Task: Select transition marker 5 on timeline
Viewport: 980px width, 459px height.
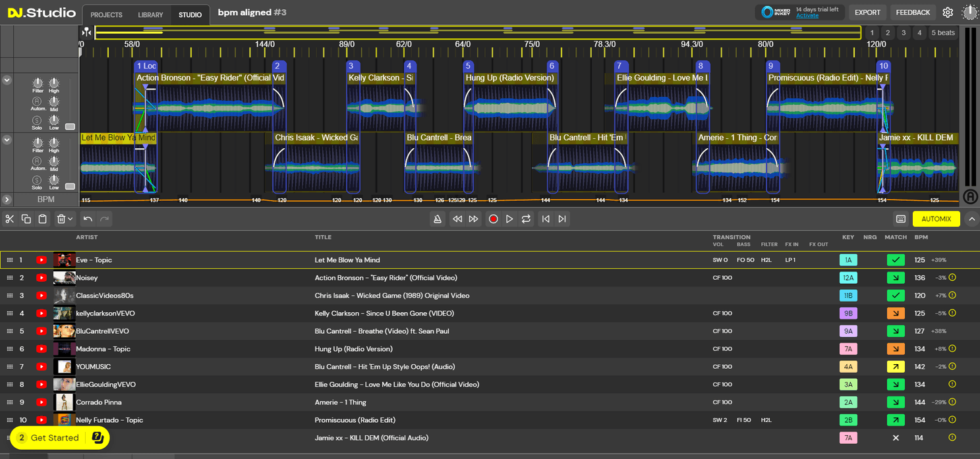Action: click(468, 66)
